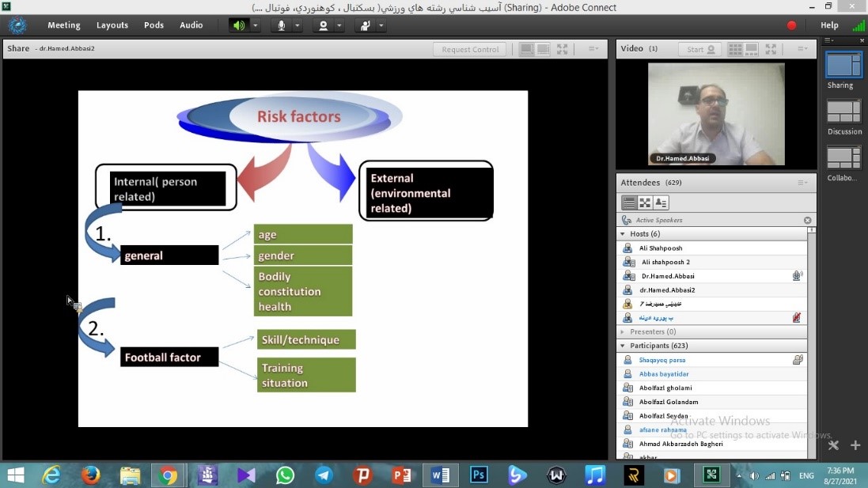868x488 pixels.
Task: Open the raise hand status dropdown arrow
Action: pyautogui.click(x=381, y=25)
